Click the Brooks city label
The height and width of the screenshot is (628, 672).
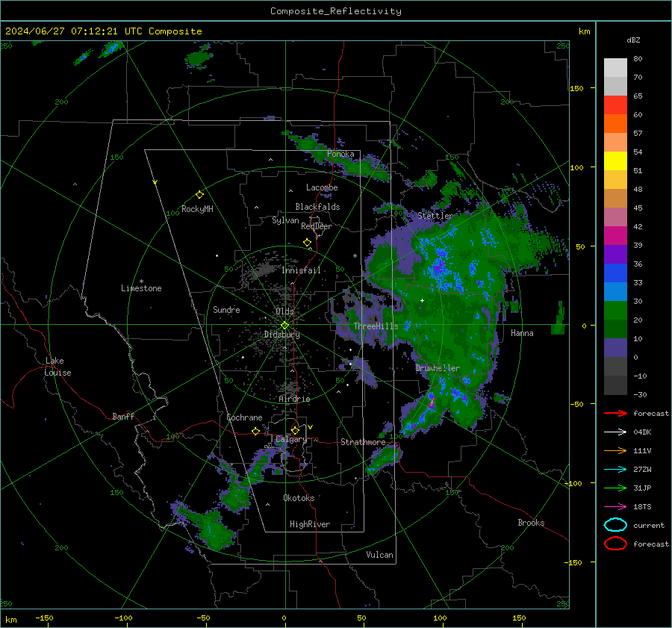click(x=531, y=523)
